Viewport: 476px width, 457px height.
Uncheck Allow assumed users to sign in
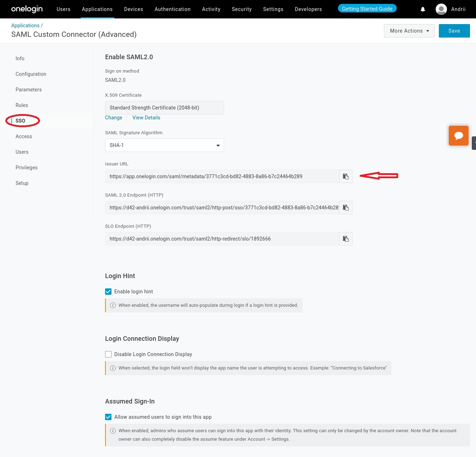point(108,417)
